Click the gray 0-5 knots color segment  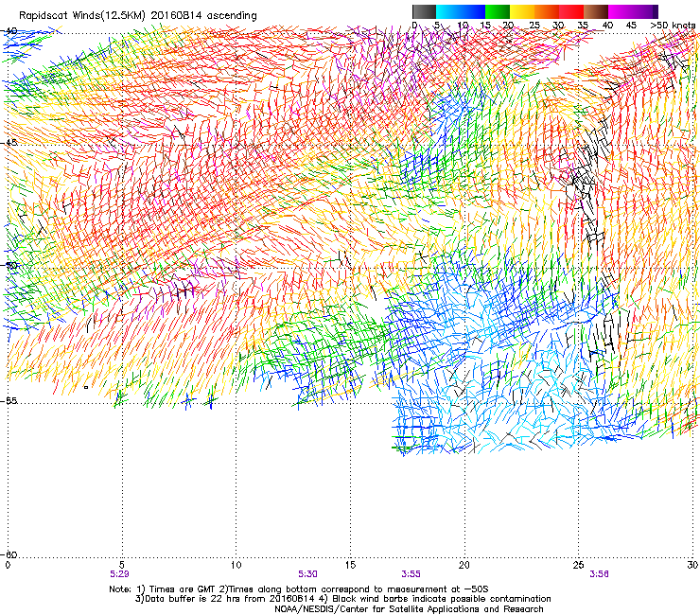(x=424, y=11)
